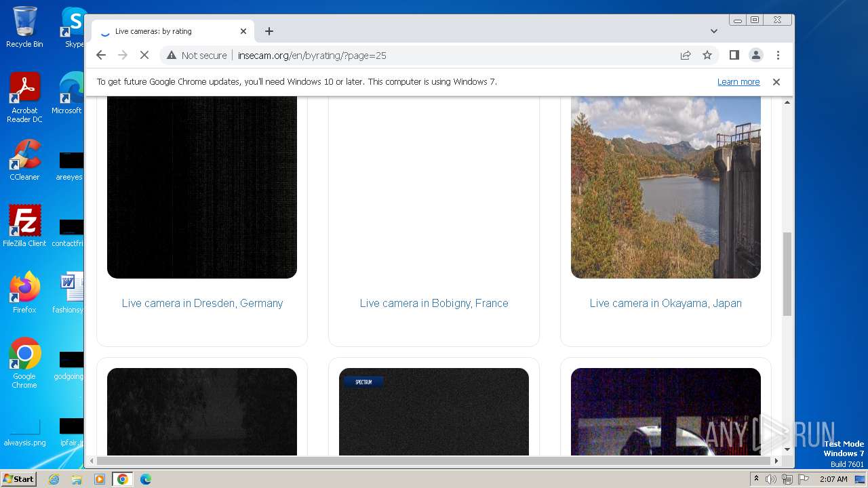Click the forward navigation arrow
868x488 pixels.
(123, 55)
